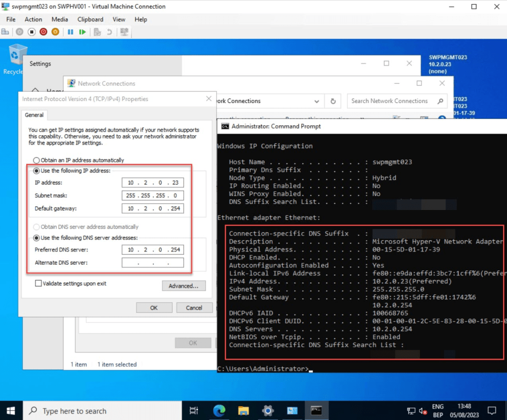Open the Clipboard menu
Image resolution: width=507 pixels, height=420 pixels.
[x=90, y=19]
